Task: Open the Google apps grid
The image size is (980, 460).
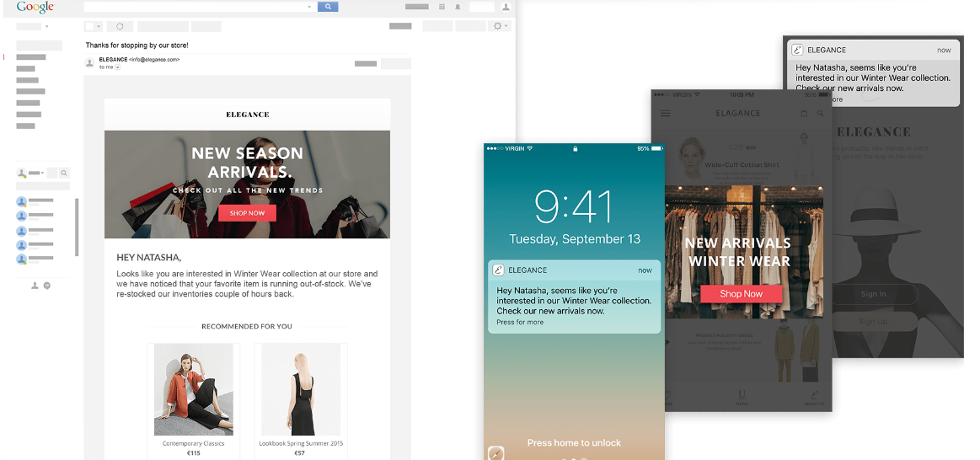Action: click(x=442, y=7)
